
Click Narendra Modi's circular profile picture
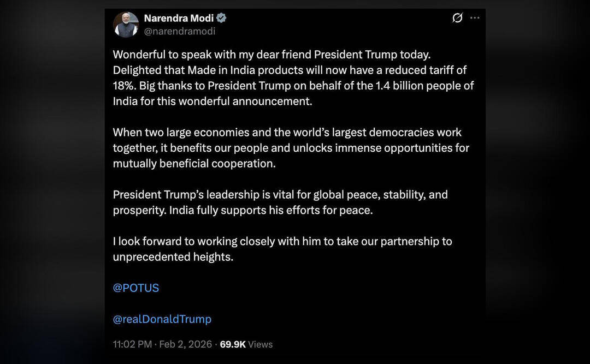pos(126,25)
